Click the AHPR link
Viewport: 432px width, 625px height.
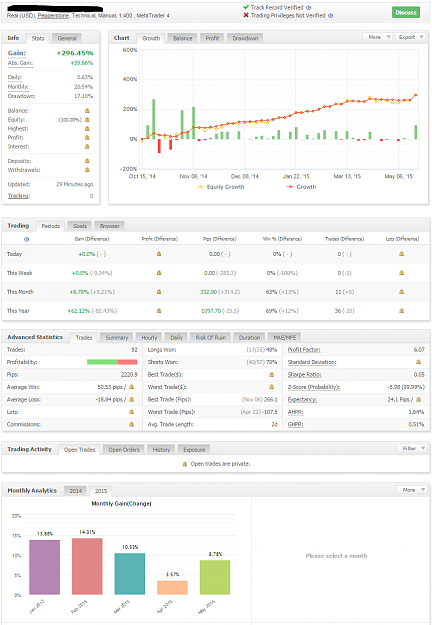295,412
